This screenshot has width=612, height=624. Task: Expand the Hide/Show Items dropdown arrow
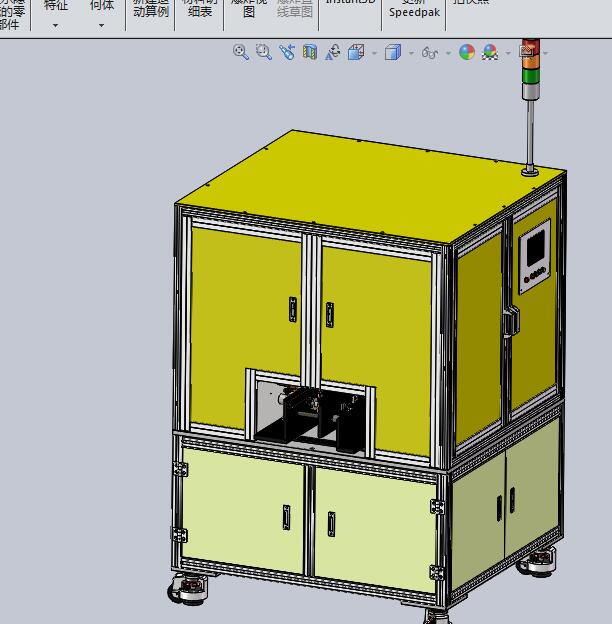tap(448, 53)
